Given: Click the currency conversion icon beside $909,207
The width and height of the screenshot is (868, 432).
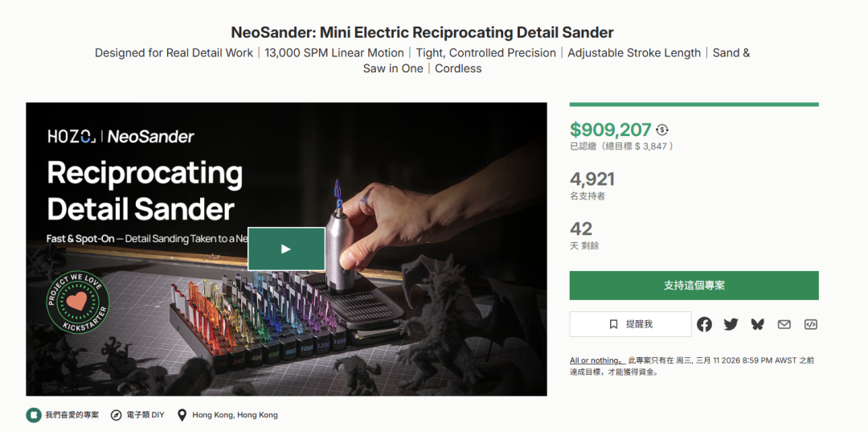Looking at the screenshot, I should click(x=662, y=130).
